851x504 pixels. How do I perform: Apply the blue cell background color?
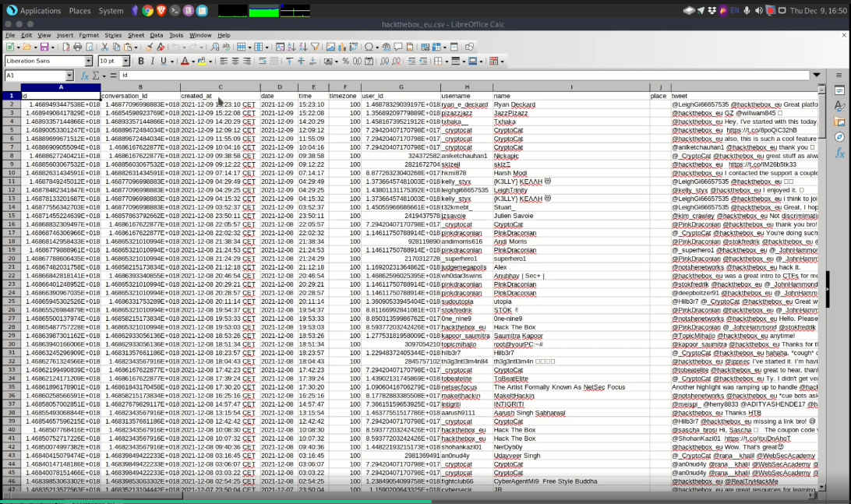pos(473,62)
